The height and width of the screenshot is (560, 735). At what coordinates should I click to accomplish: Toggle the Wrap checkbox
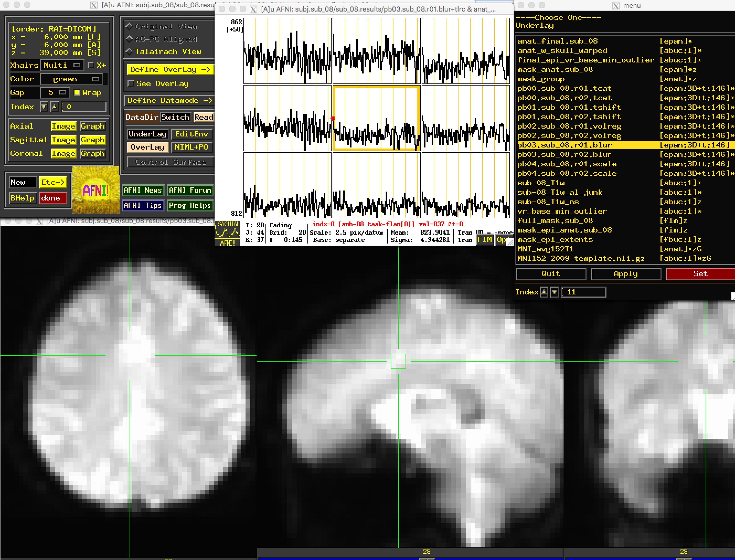tap(77, 93)
